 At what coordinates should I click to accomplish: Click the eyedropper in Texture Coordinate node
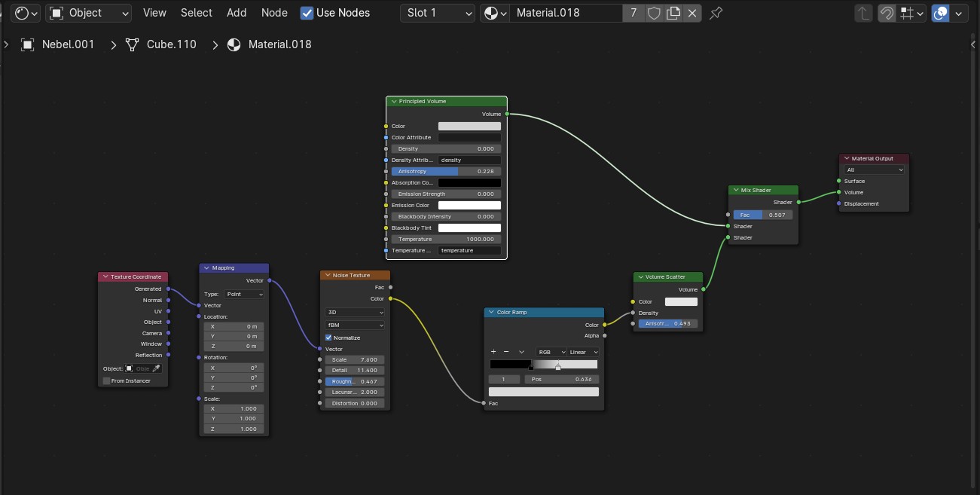pos(157,368)
